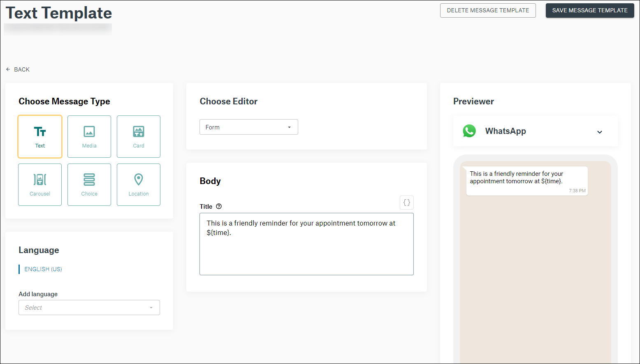Click the message bubble in the preview
The height and width of the screenshot is (364, 640).
click(x=526, y=181)
